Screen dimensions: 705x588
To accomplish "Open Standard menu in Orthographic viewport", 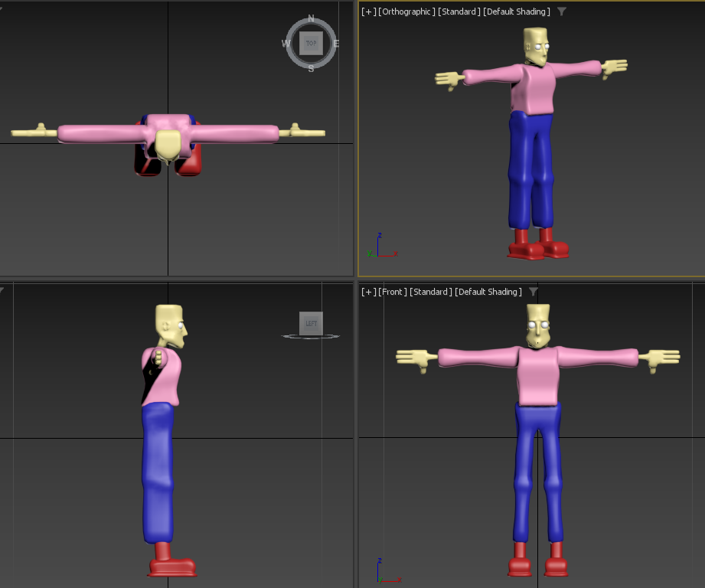I will point(459,11).
